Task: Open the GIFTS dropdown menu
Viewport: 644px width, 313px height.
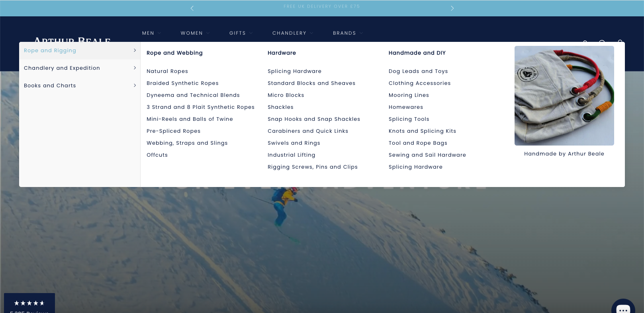Action: pyautogui.click(x=241, y=33)
